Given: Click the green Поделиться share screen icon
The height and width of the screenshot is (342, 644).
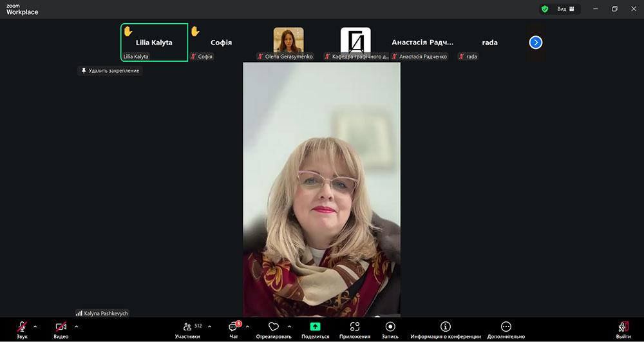Looking at the screenshot, I should click(x=315, y=327).
